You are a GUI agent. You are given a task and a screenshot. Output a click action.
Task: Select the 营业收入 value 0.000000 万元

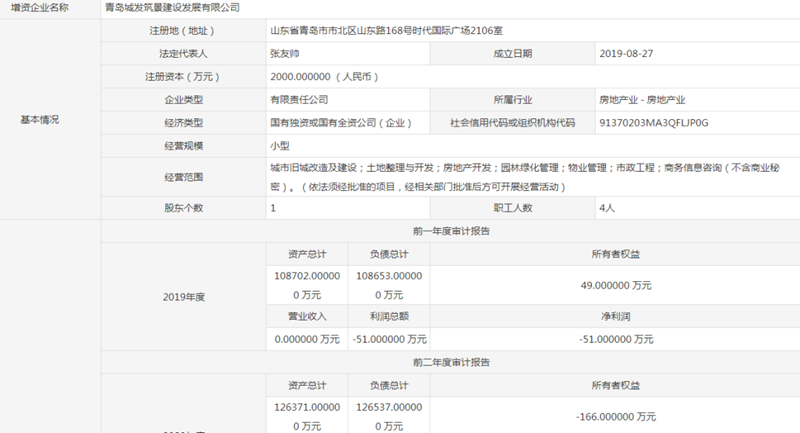coord(307,340)
